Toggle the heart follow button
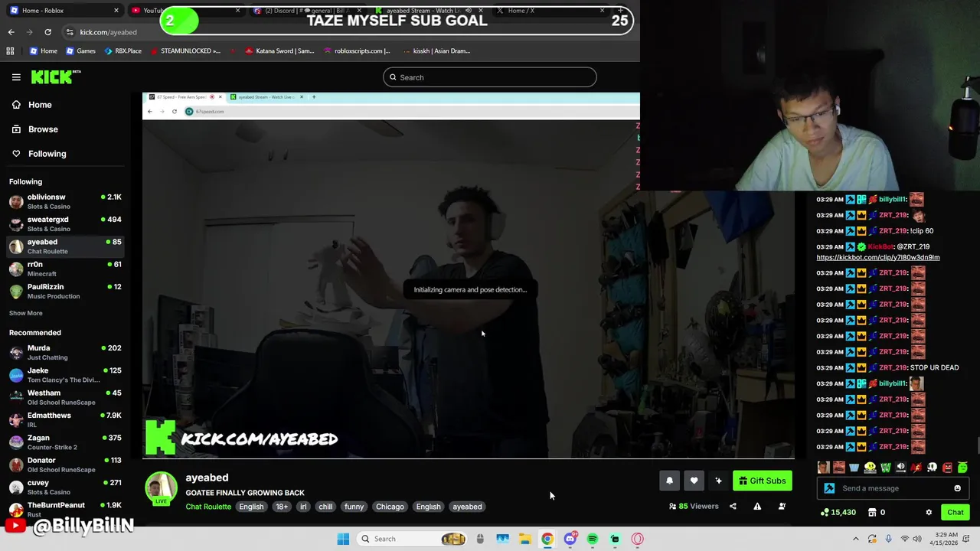 tap(694, 481)
